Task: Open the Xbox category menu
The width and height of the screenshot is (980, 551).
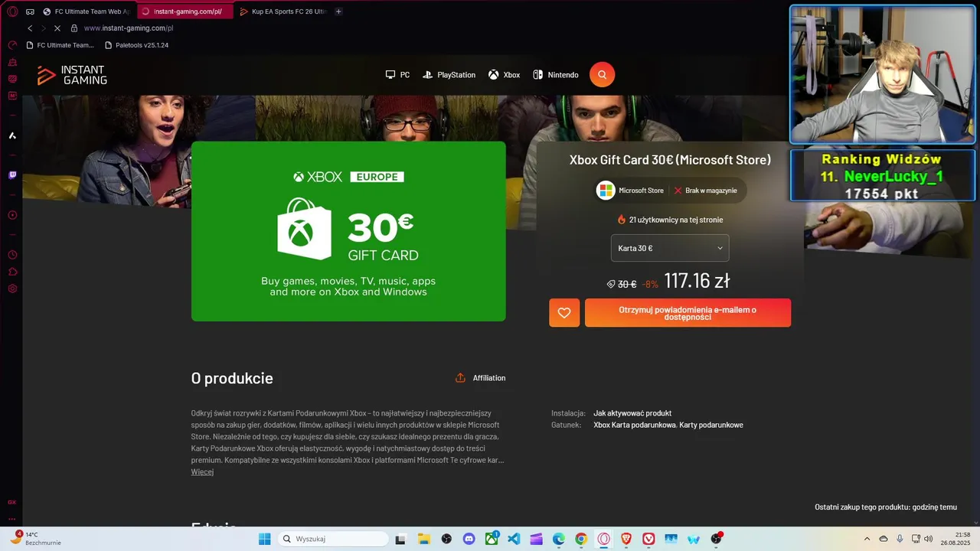Action: 505,75
